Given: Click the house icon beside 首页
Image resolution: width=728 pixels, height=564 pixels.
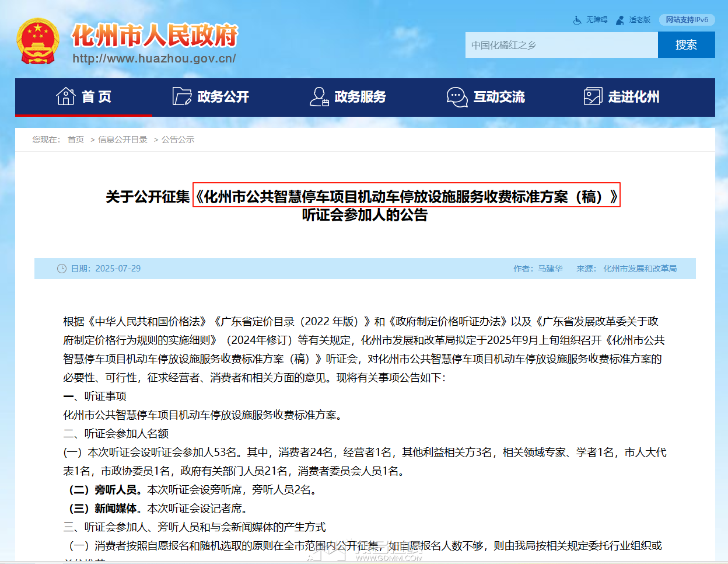Looking at the screenshot, I should point(65,96).
